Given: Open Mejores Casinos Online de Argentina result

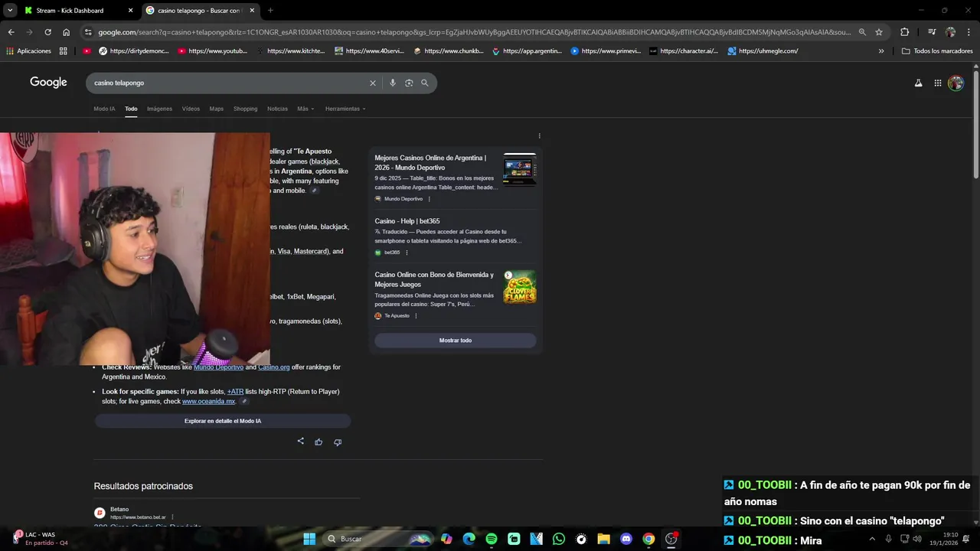Looking at the screenshot, I should coord(430,162).
